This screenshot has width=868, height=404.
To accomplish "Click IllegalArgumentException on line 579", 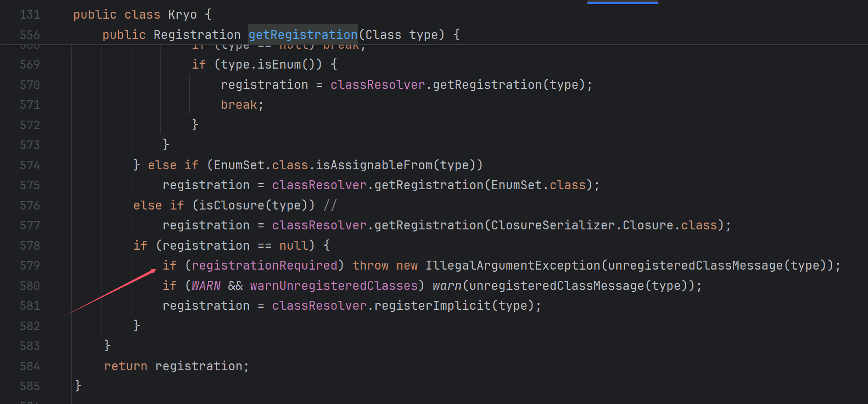I will tap(513, 266).
